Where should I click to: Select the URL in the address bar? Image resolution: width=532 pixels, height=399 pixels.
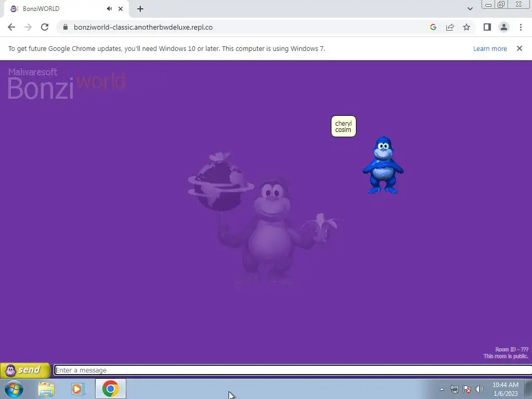[143, 27]
